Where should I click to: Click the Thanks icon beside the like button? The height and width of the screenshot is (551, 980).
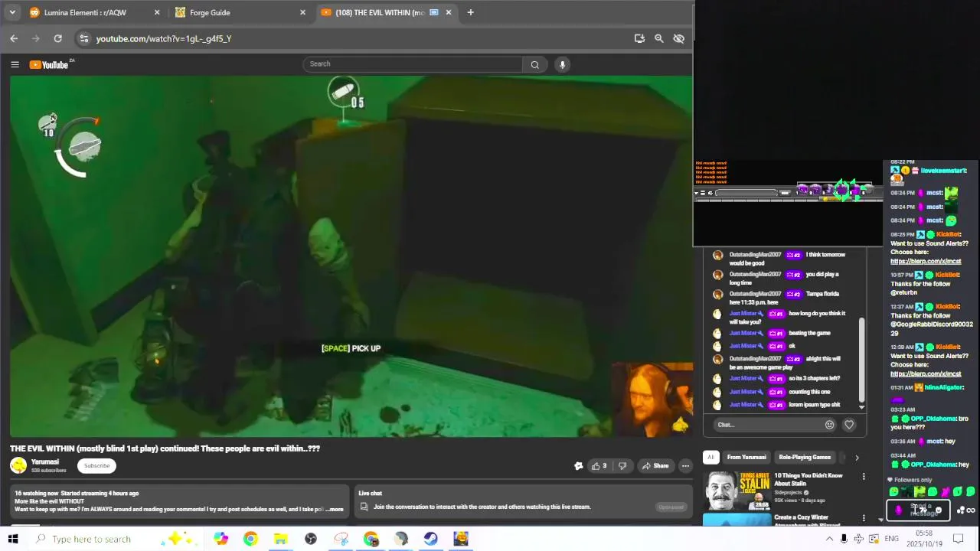click(x=578, y=466)
